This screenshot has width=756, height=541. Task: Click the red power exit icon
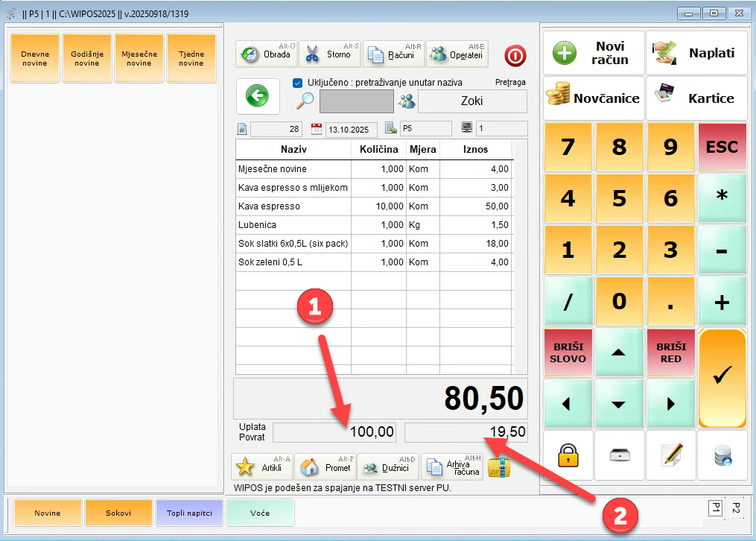coord(515,55)
